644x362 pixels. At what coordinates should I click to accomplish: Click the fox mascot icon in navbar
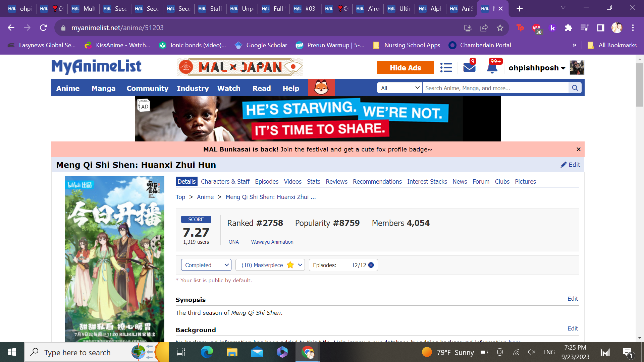321,88
